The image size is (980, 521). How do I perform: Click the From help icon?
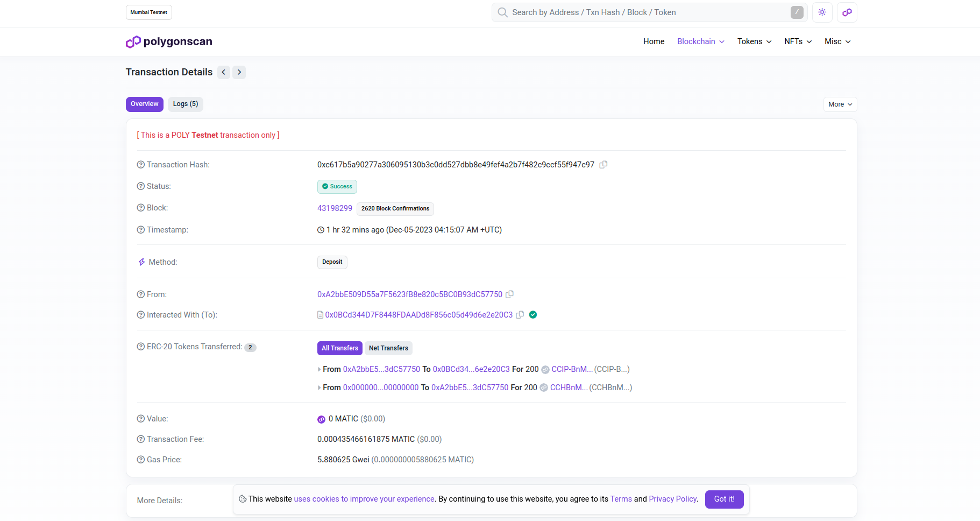click(141, 294)
